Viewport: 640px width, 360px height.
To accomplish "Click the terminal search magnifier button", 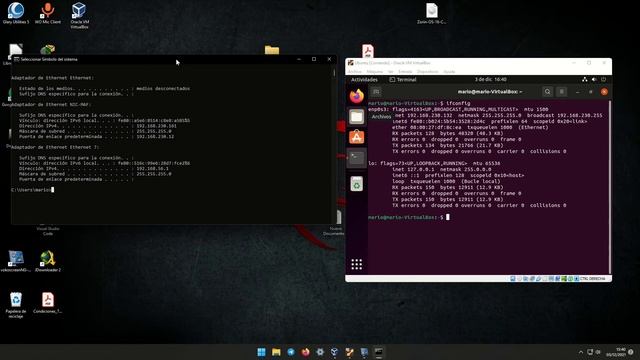I will (x=547, y=92).
